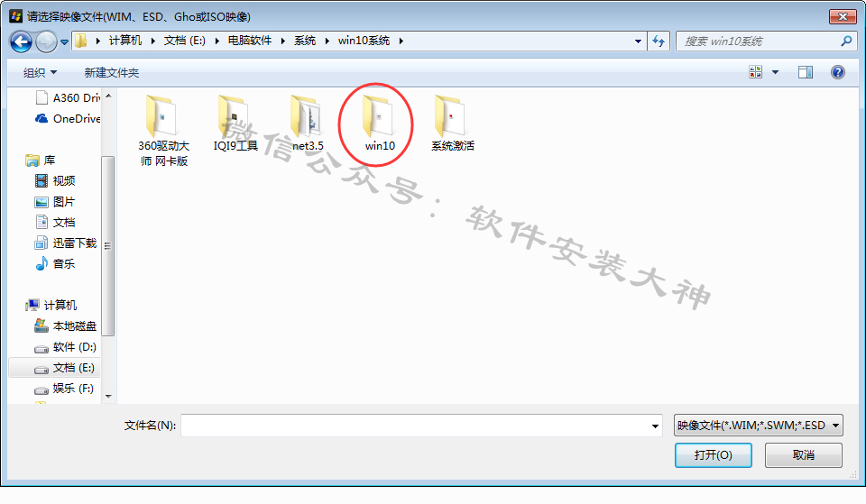Click the refresh icon beside address bar

[659, 41]
